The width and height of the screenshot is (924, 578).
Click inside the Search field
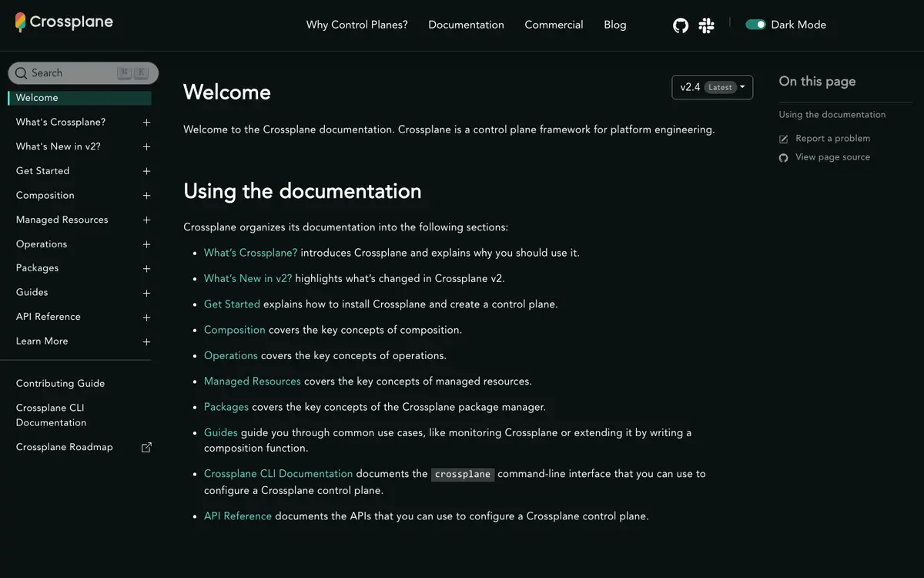point(83,73)
